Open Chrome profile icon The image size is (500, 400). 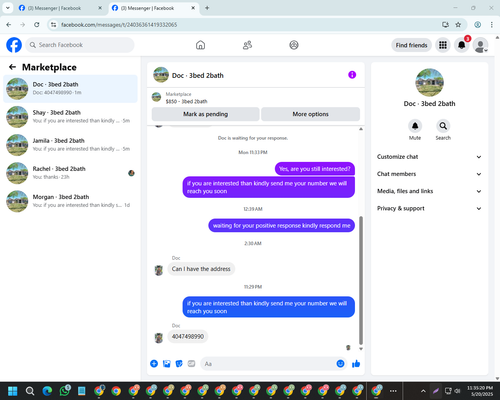point(477,25)
